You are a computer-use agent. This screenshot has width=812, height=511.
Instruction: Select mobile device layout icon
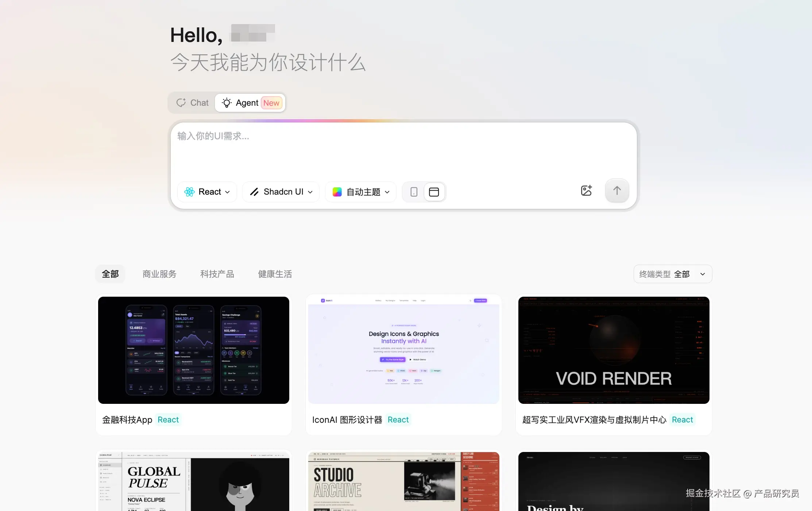click(414, 192)
